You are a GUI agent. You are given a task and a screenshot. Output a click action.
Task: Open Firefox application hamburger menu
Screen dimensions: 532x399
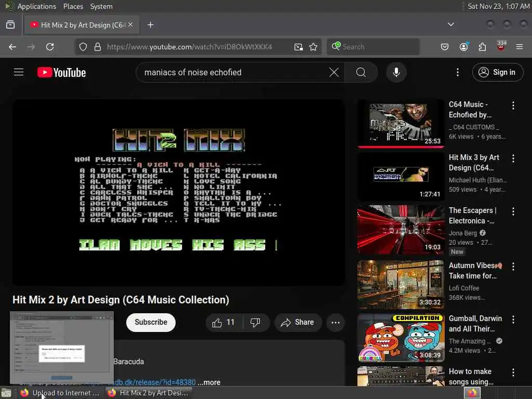tap(520, 47)
